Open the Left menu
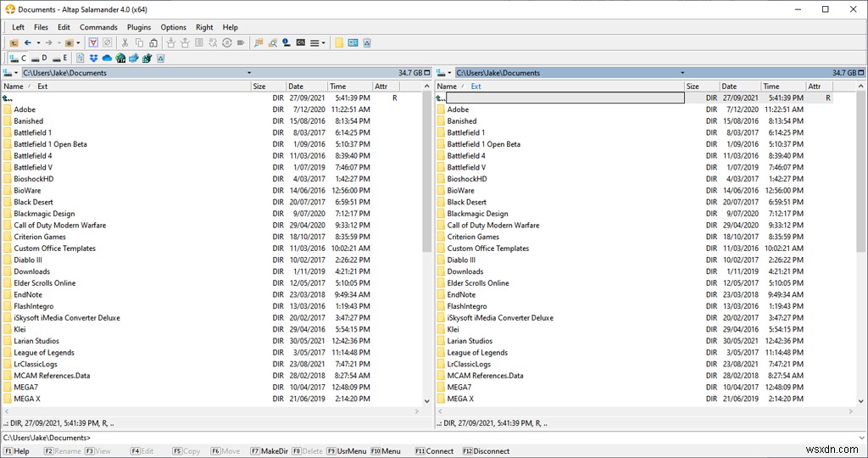Image resolution: width=868 pixels, height=458 pixels. click(x=19, y=27)
